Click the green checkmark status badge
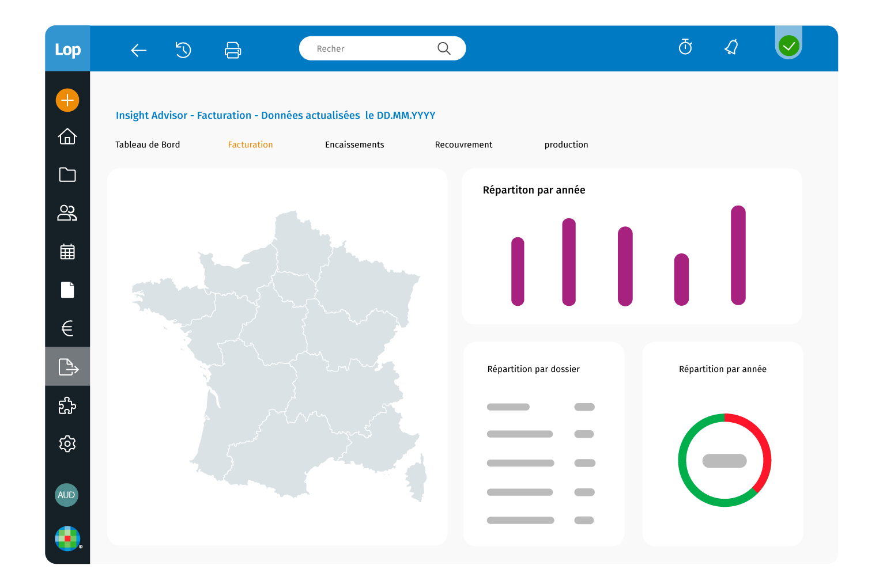This screenshot has width=883, height=588. (x=788, y=45)
